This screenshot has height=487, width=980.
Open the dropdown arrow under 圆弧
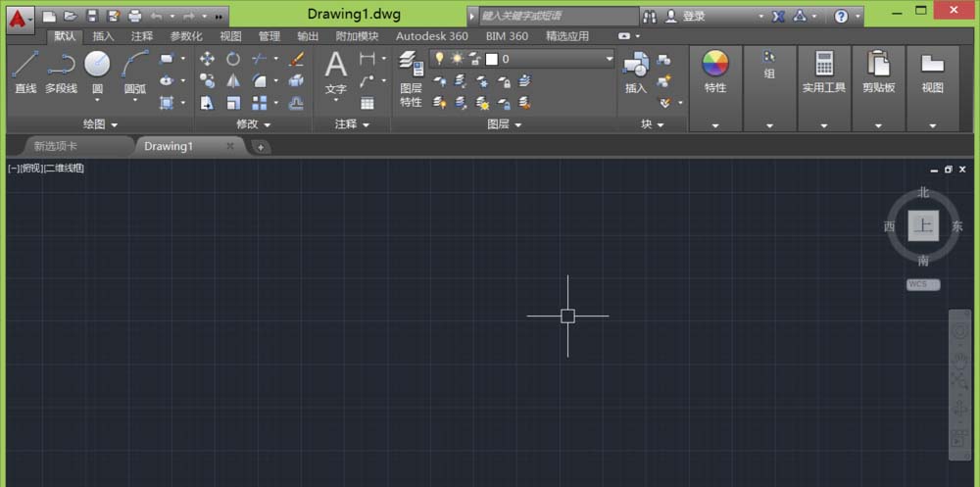(x=134, y=99)
